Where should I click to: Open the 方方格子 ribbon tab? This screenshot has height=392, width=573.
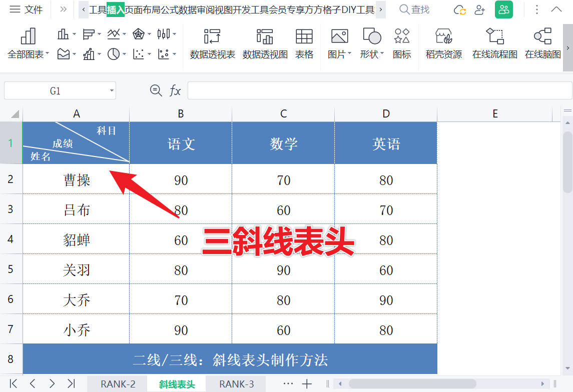tap(322, 9)
